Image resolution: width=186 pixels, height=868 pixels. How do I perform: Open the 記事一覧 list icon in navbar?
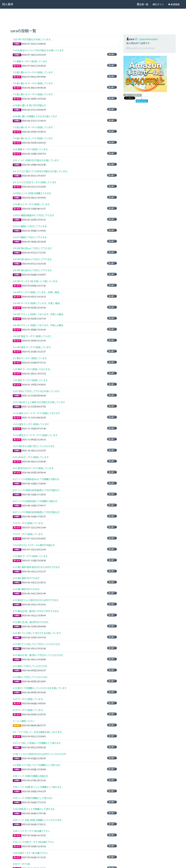tap(138, 4)
